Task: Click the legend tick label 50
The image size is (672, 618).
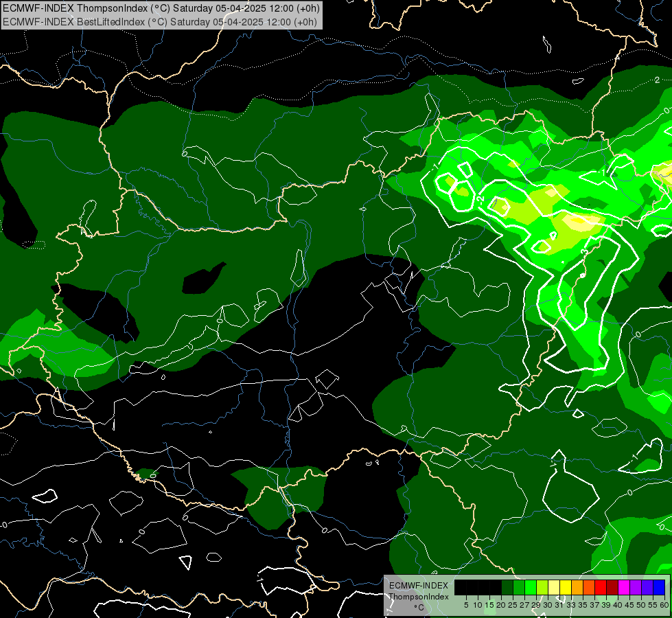Action: (x=642, y=605)
